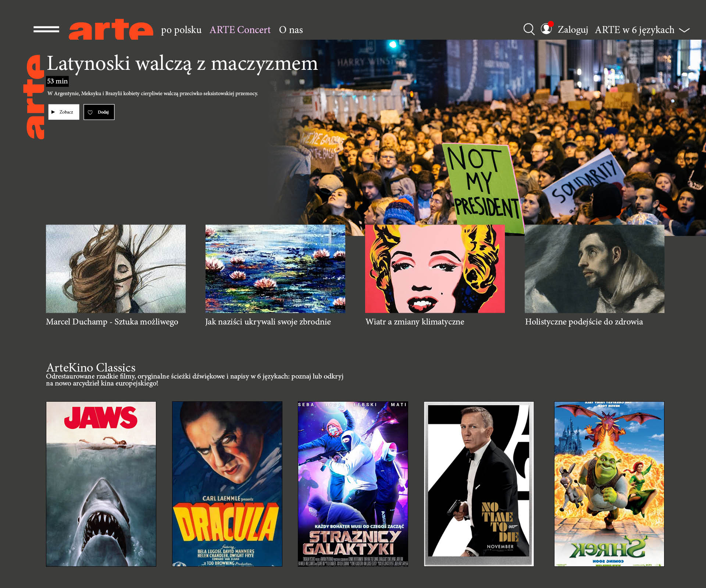Open the search magnifier icon
The height and width of the screenshot is (588, 706).
click(529, 29)
